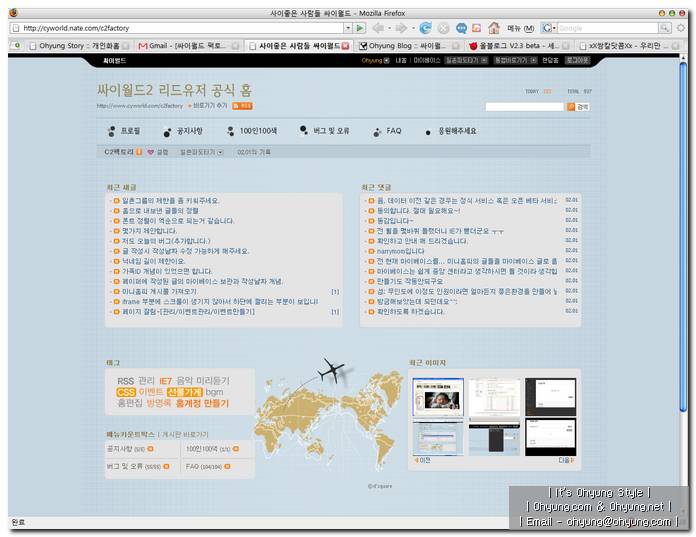Switch to the Ohyung Blog tab

point(408,46)
